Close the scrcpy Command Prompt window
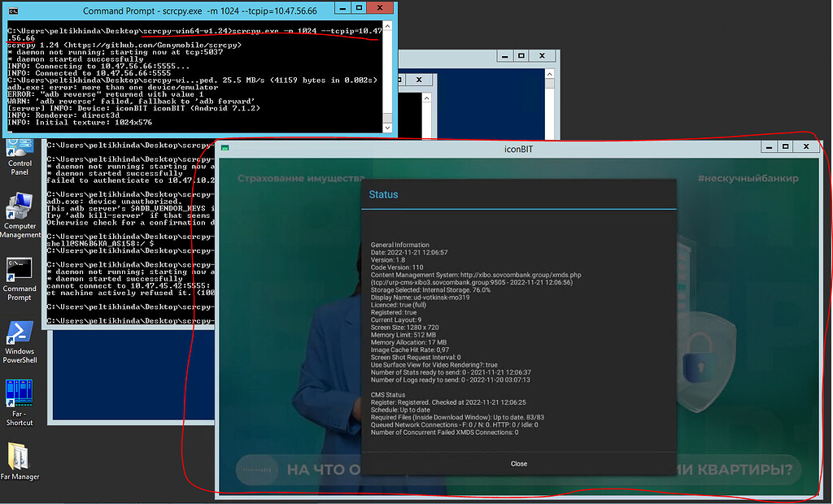The image size is (833, 504). click(378, 8)
